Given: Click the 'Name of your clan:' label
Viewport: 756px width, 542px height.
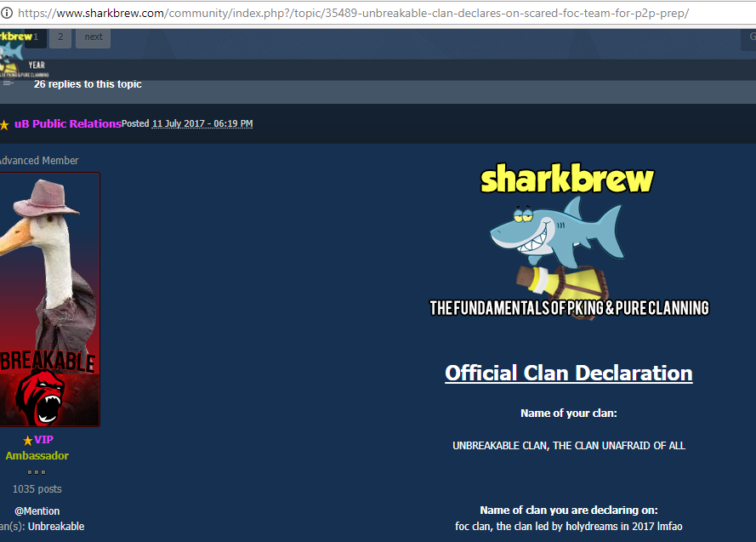Looking at the screenshot, I should (x=569, y=414).
